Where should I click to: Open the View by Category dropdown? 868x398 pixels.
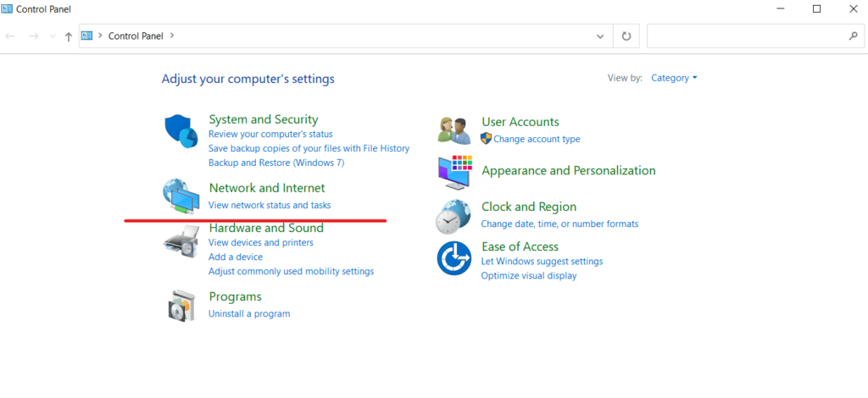674,78
